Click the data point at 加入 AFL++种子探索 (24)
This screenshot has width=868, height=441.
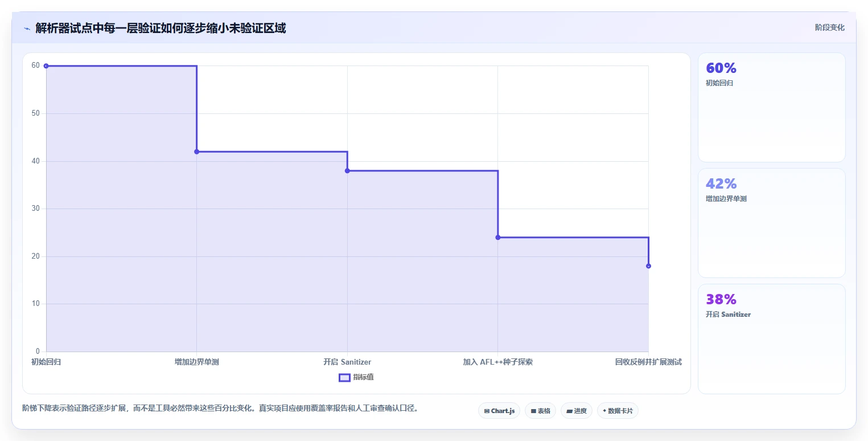[x=498, y=237]
